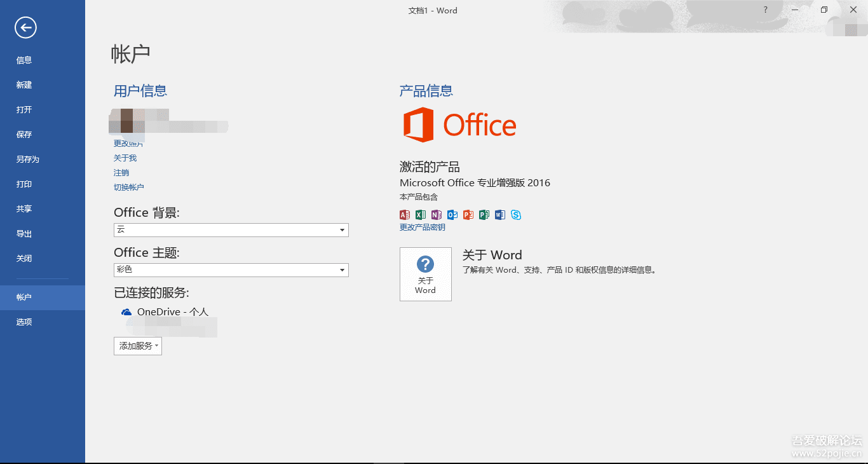The width and height of the screenshot is (868, 464).
Task: Select 导出 from the sidebar
Action: pyautogui.click(x=43, y=234)
